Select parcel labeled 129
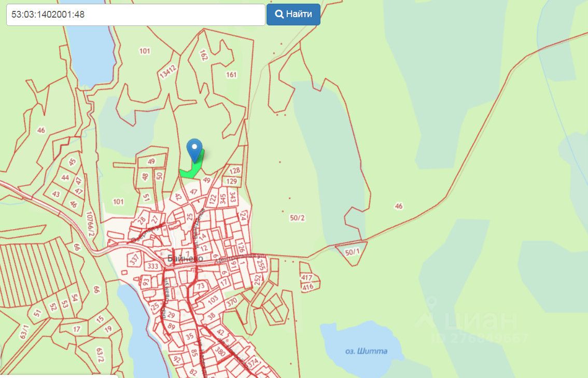This screenshot has height=378, width=588. (232, 181)
